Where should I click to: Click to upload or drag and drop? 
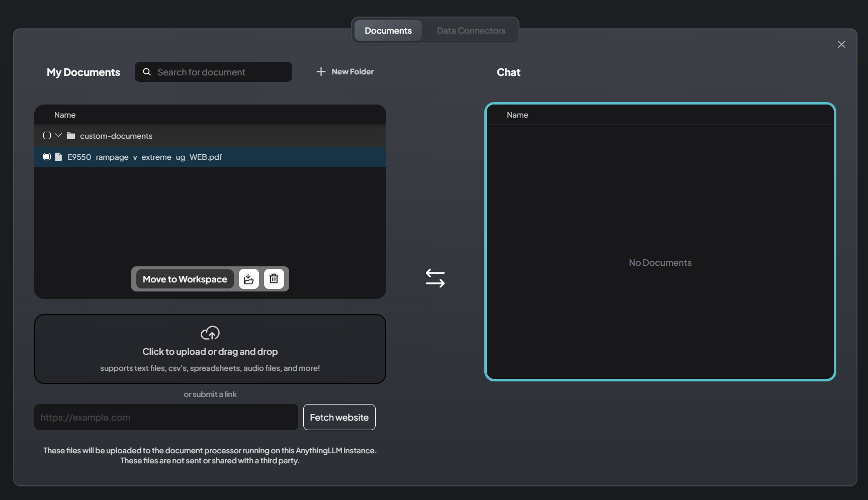pyautogui.click(x=210, y=349)
